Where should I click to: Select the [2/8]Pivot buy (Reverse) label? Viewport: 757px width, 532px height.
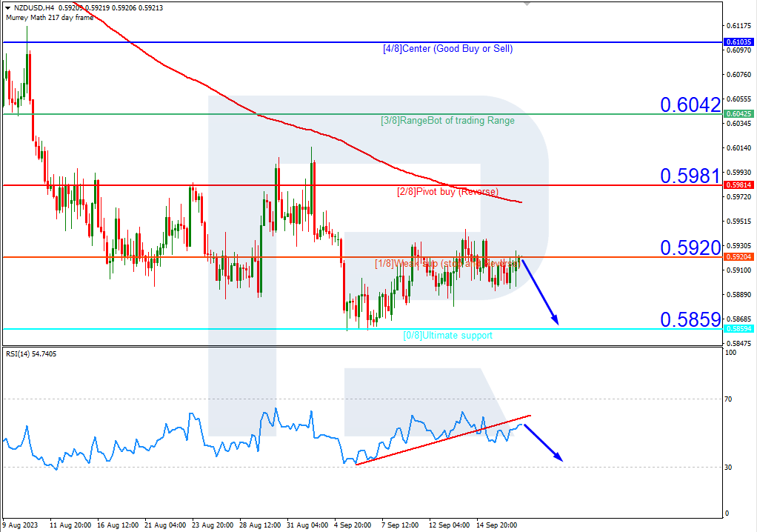click(447, 191)
